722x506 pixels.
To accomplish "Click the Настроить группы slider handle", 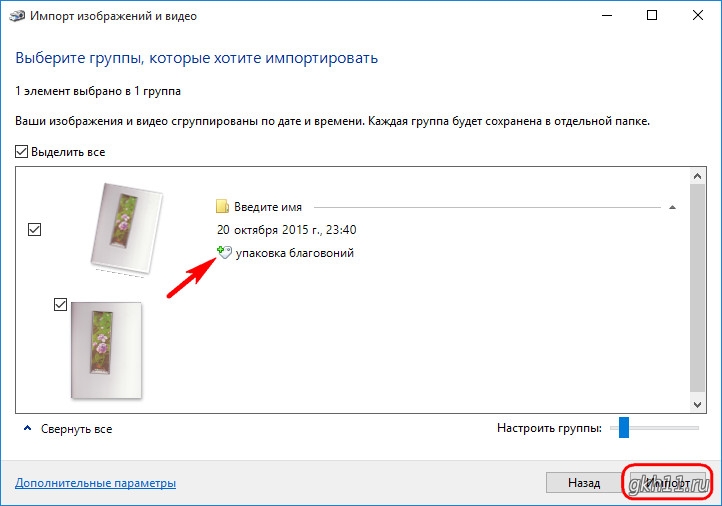I will (x=623, y=428).
